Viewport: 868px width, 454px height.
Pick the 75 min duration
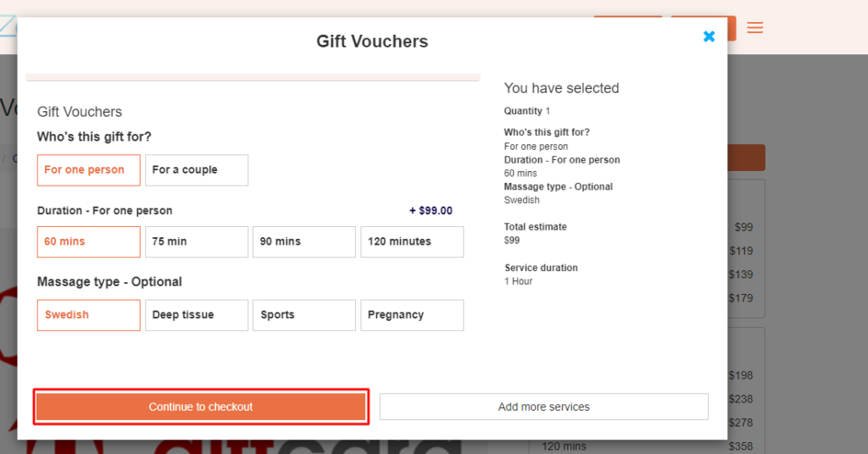coord(197,241)
